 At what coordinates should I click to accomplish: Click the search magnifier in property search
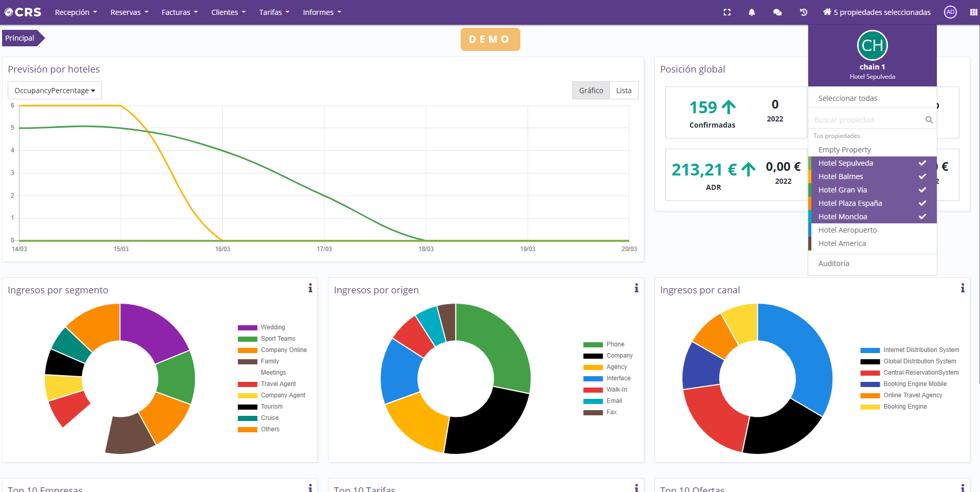pos(929,120)
